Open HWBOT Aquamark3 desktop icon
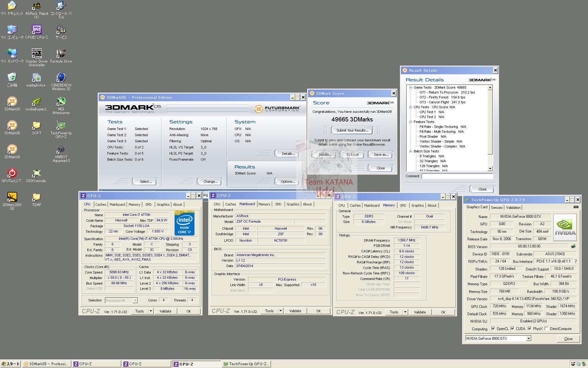Screen dimensions: 588x368 [61, 153]
